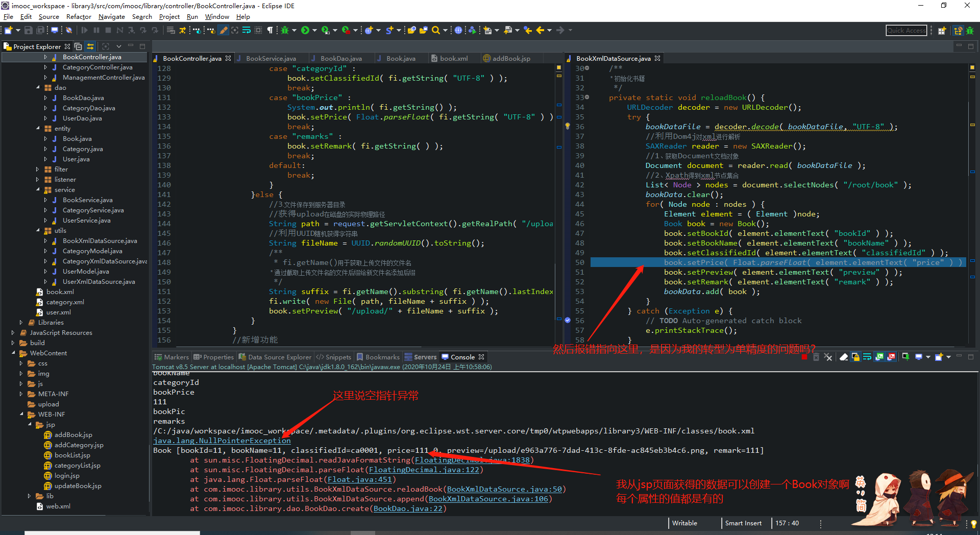The width and height of the screenshot is (980, 535).
Task: Click the Search magnifier toolbar icon
Action: [435, 30]
